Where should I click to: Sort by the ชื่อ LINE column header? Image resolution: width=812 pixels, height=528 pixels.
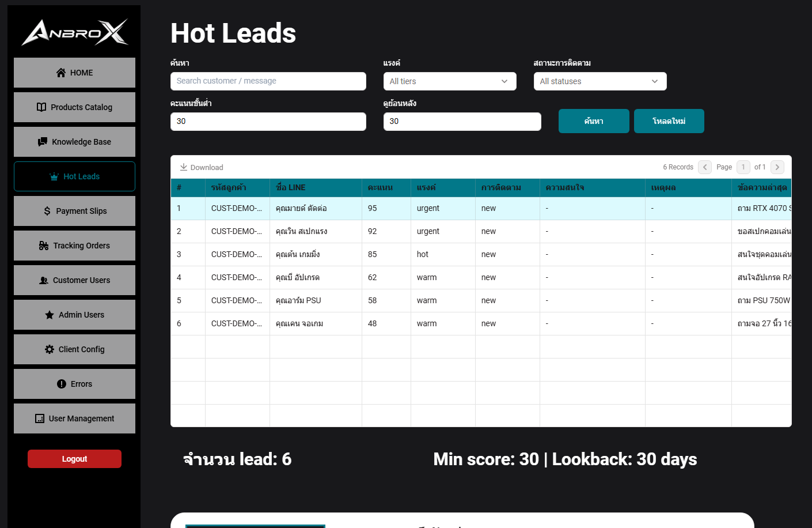pos(316,188)
